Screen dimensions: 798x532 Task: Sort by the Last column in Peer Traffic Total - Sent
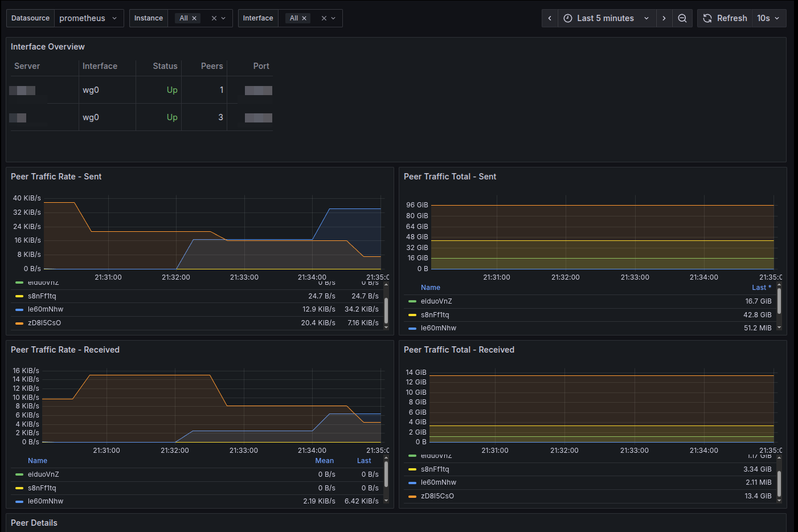(762, 287)
